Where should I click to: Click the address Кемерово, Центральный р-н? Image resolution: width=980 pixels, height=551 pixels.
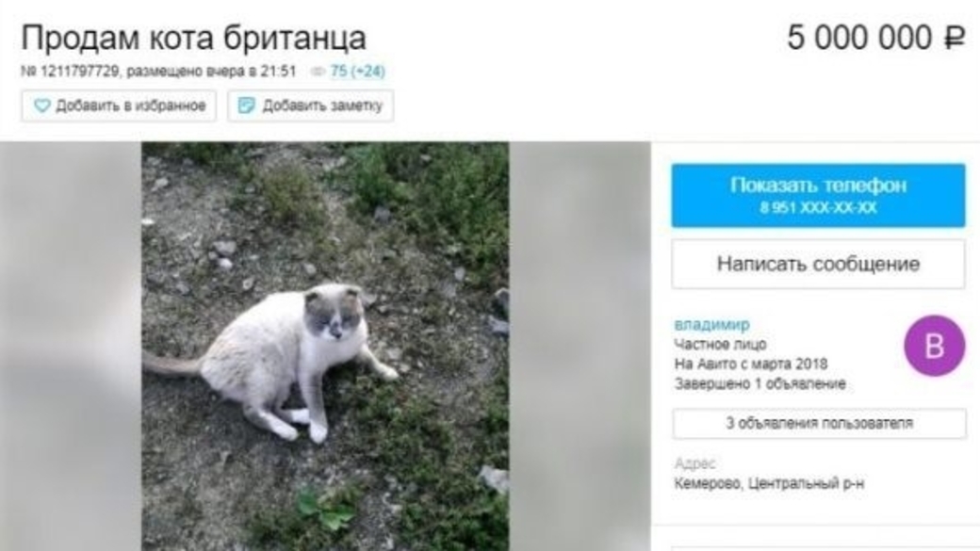(769, 483)
